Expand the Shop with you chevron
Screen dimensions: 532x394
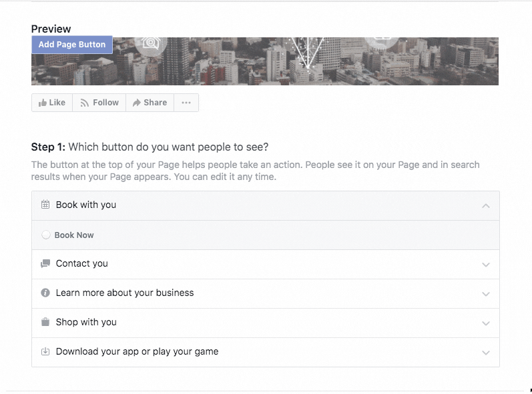coord(486,323)
